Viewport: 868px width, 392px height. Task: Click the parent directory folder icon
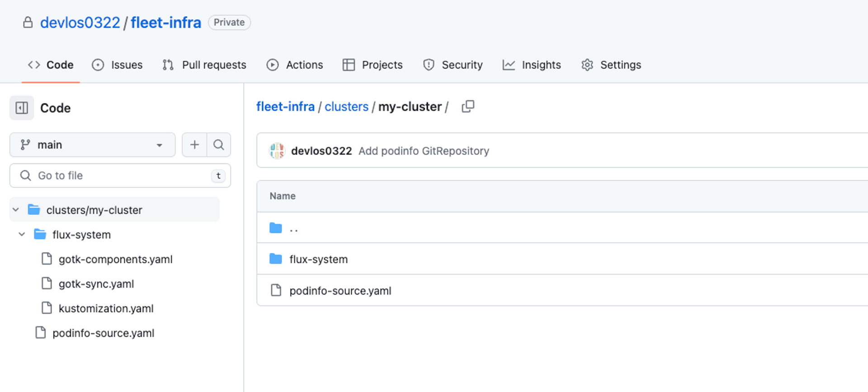tap(276, 228)
